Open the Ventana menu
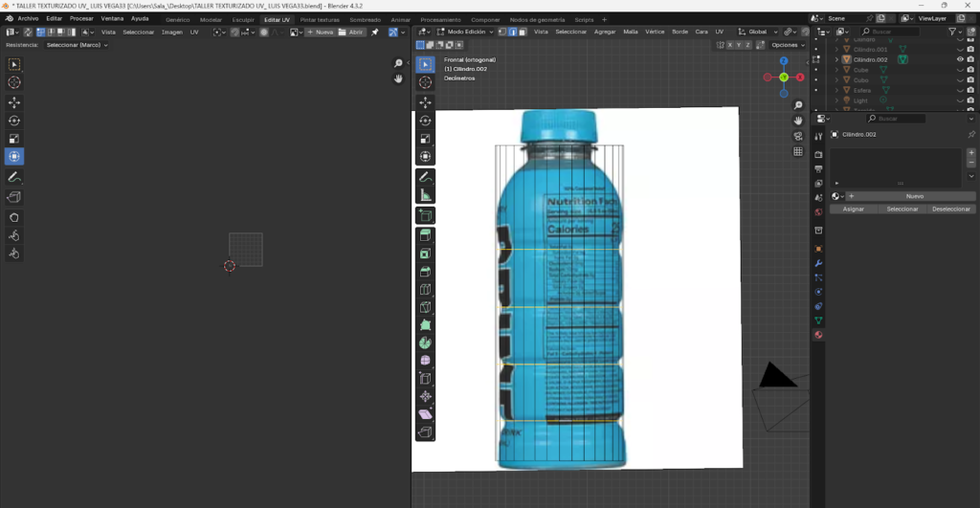This screenshot has height=508, width=980. coord(113,19)
